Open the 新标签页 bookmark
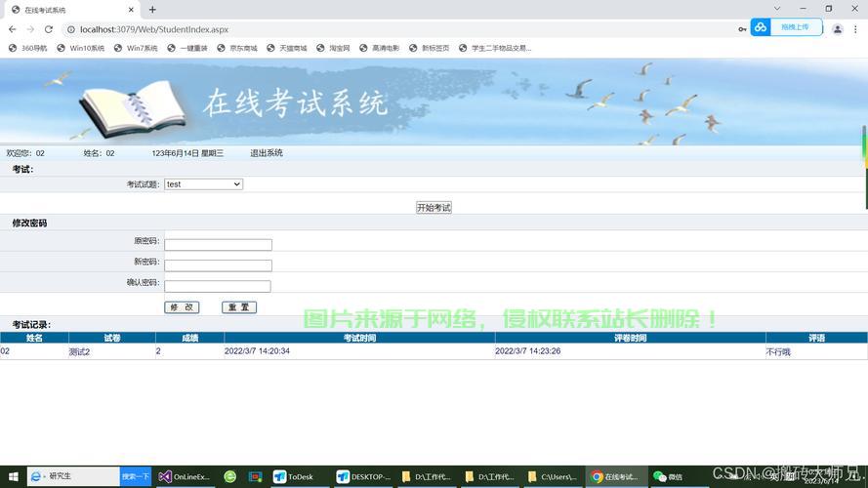Screen dimensions: 868x488 coord(429,48)
